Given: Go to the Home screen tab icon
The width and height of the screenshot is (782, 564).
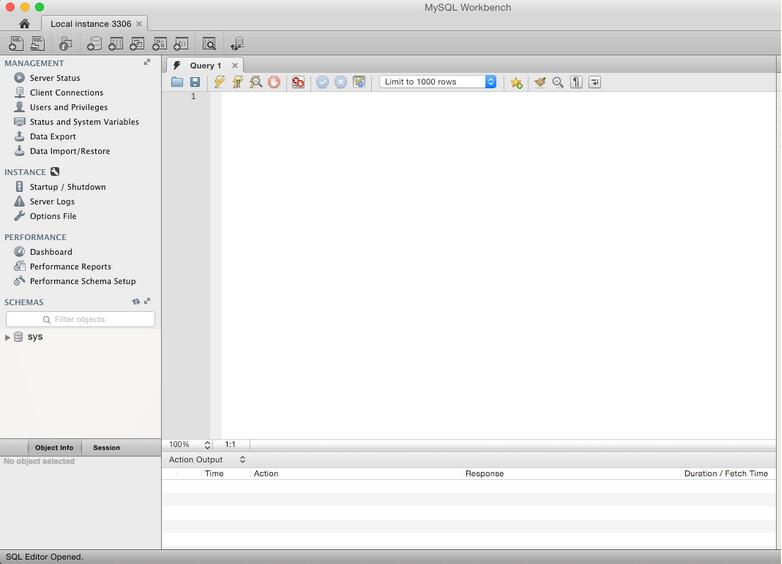Looking at the screenshot, I should 24,23.
